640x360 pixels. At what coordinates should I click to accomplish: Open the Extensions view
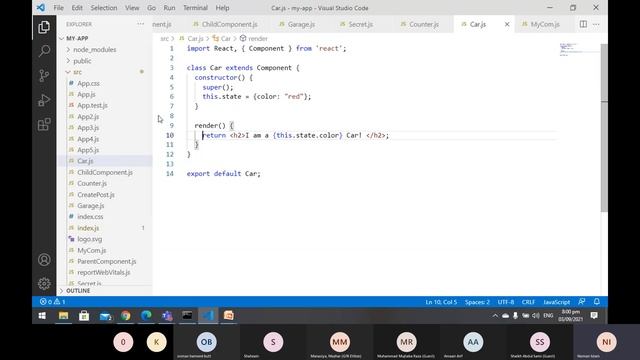click(44, 124)
